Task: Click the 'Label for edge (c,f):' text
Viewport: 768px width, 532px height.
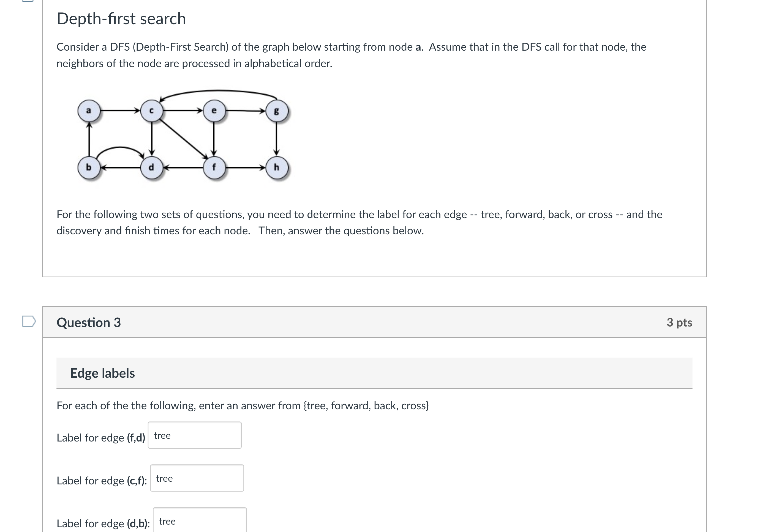Action: [102, 481]
